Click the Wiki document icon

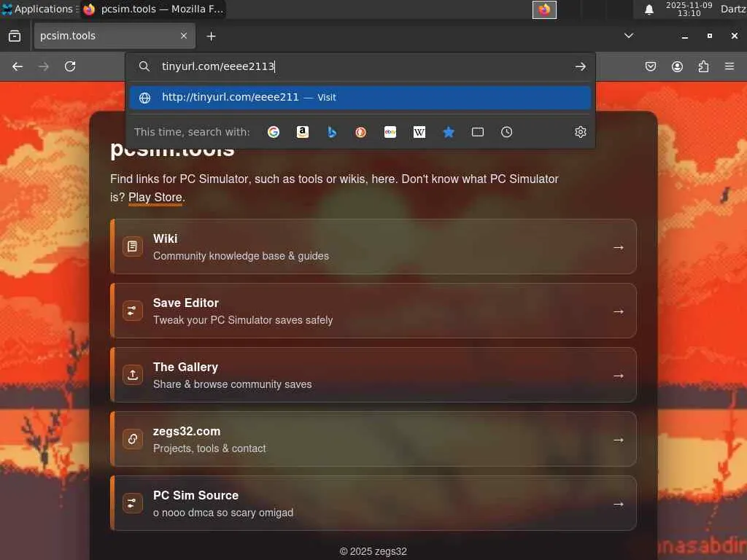coord(133,246)
